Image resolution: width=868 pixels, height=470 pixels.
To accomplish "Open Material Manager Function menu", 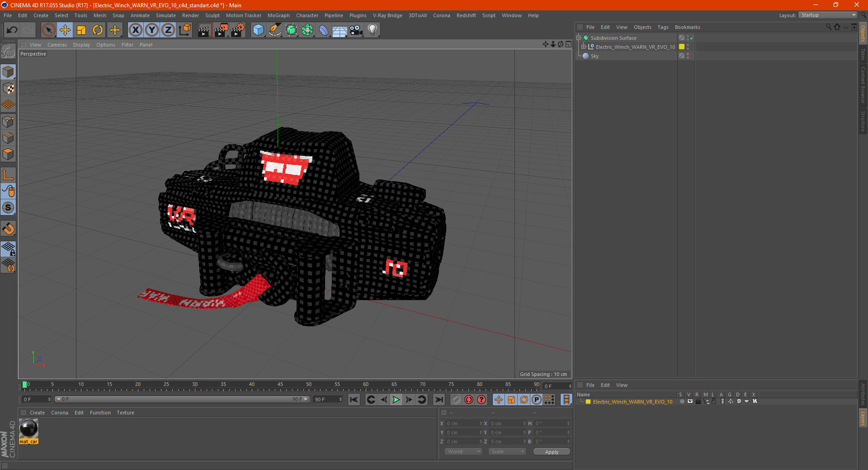I will (100, 413).
